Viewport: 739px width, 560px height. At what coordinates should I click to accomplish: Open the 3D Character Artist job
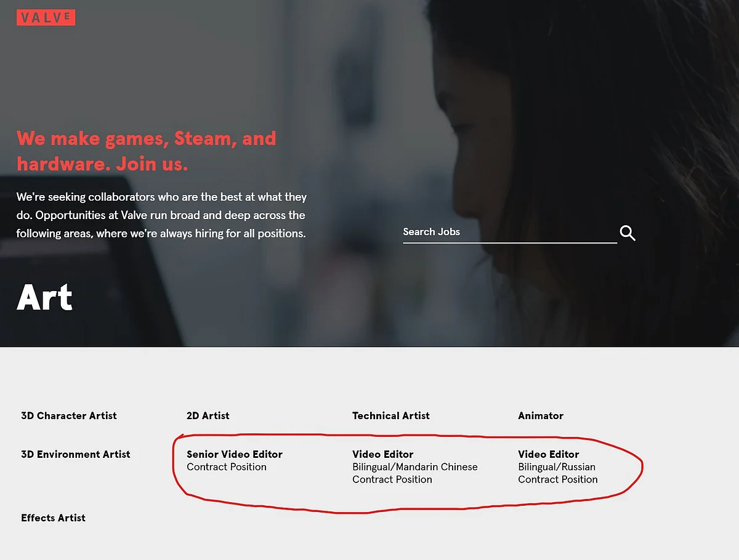point(69,415)
